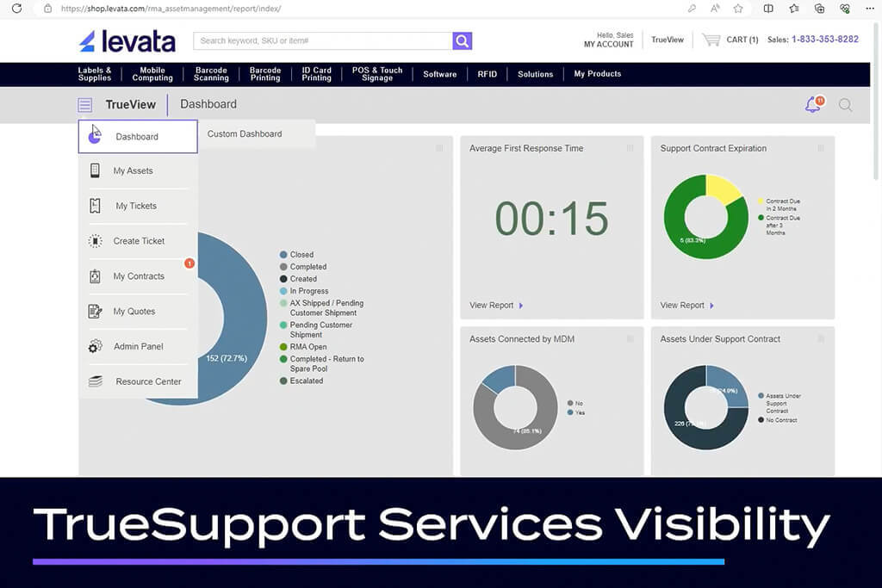Click the dashboard search magnifier icon
Image resolution: width=882 pixels, height=588 pixels.
846,105
